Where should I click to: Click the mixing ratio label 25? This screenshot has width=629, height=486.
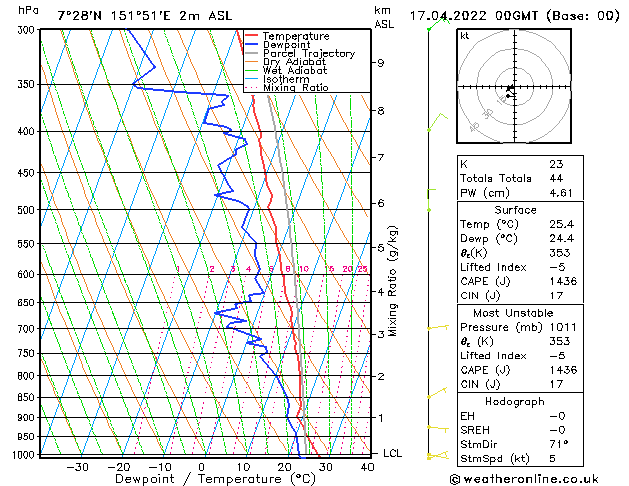tap(363, 269)
